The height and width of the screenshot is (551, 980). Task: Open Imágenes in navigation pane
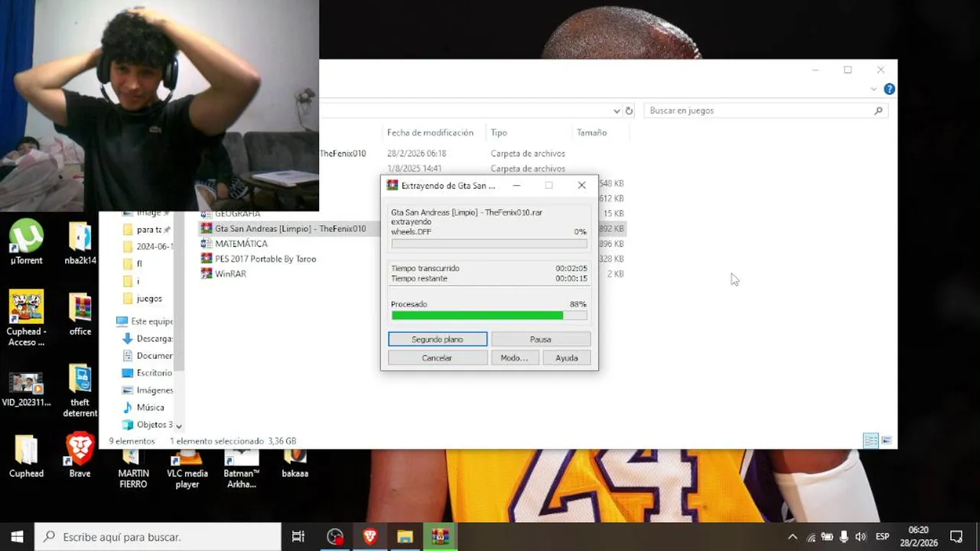[147, 390]
